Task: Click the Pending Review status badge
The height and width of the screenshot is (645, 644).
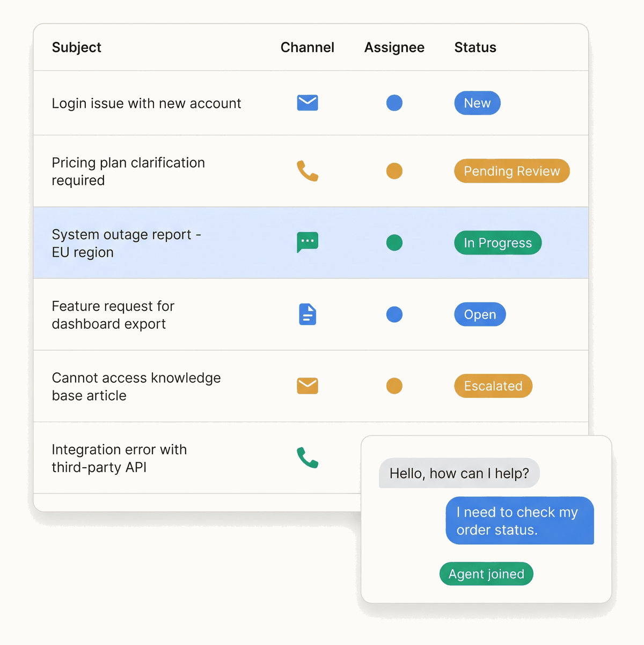Action: coord(512,171)
